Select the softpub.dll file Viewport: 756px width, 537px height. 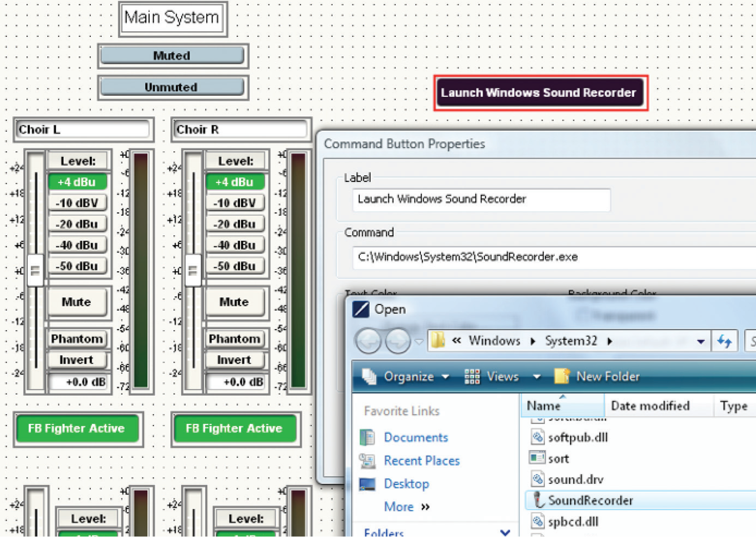pos(577,437)
